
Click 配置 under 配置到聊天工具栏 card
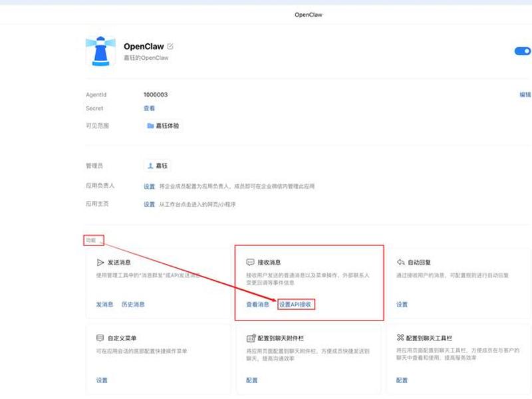(x=402, y=380)
